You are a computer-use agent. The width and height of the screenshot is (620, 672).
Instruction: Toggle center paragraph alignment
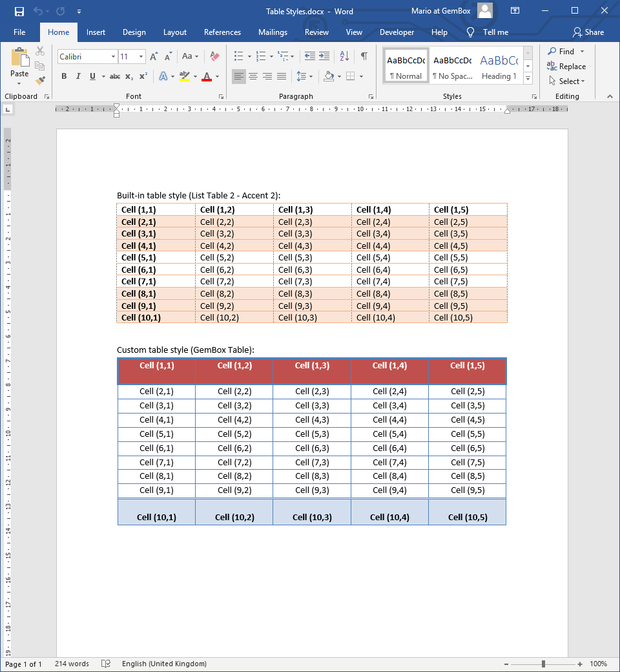tap(253, 76)
